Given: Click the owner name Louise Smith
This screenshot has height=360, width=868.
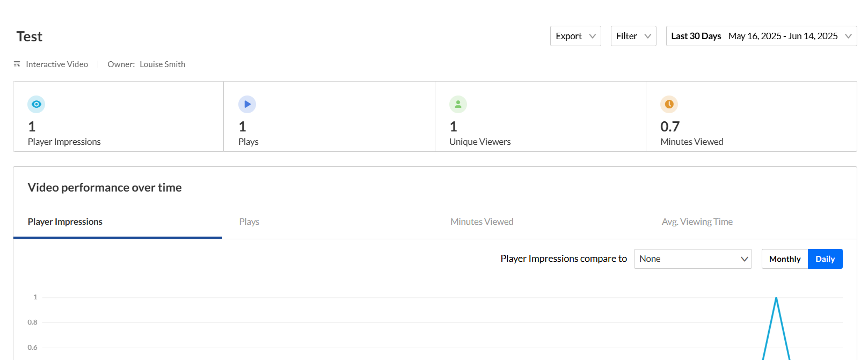Looking at the screenshot, I should (x=162, y=64).
